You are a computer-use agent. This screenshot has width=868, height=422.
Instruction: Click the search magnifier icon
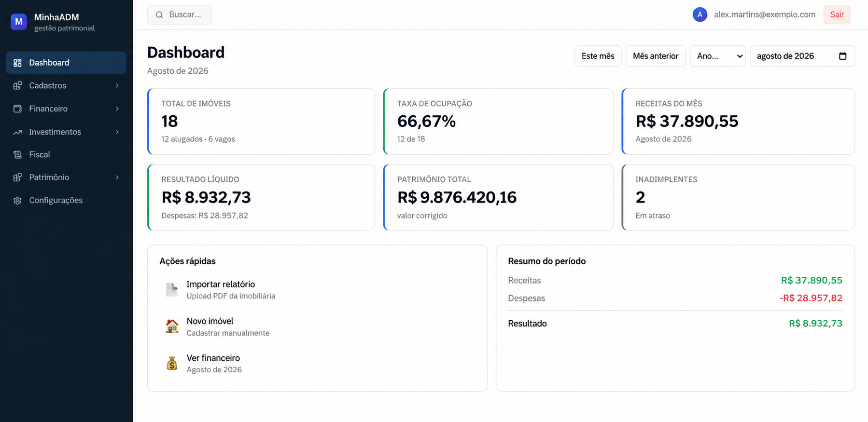tap(159, 15)
